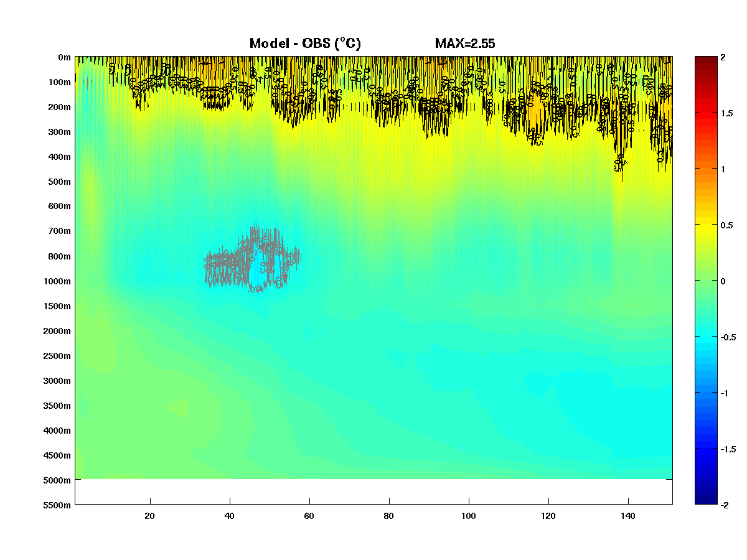
Task: Click the '500m' depth axis label
Action: pyautogui.click(x=60, y=182)
